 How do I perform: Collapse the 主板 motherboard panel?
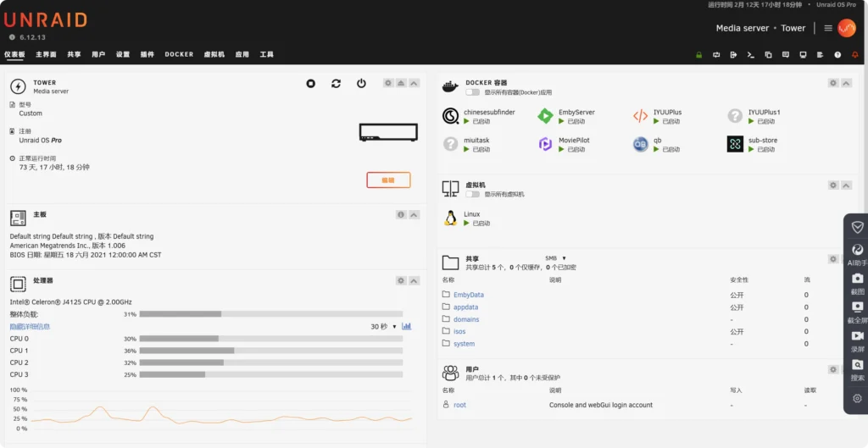pyautogui.click(x=414, y=214)
